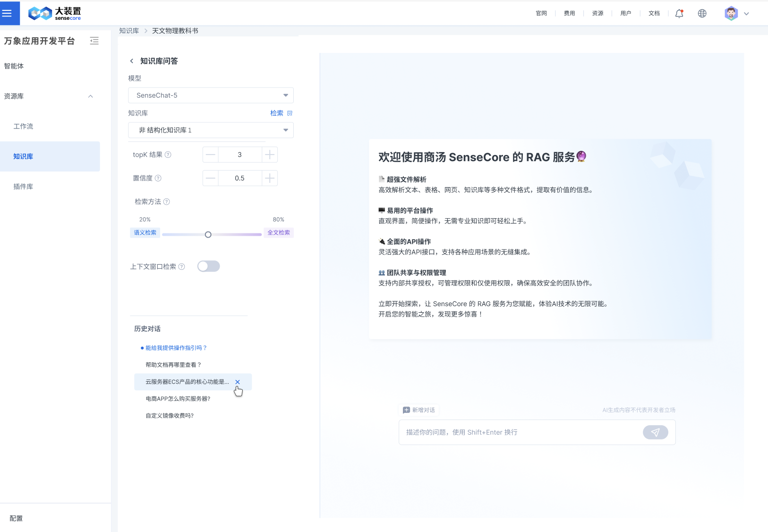Open 插件库 in the sidebar
This screenshot has width=768, height=532.
[x=23, y=187]
